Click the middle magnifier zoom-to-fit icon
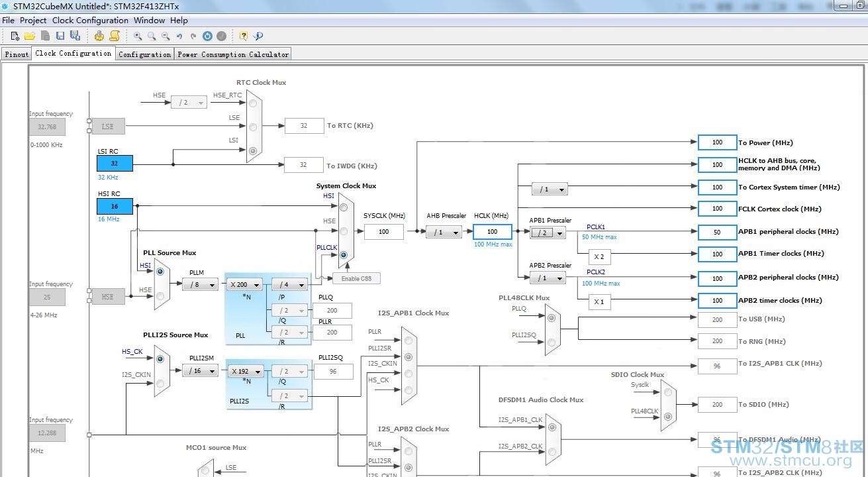Viewport: 868px width, 477px height. tap(152, 36)
